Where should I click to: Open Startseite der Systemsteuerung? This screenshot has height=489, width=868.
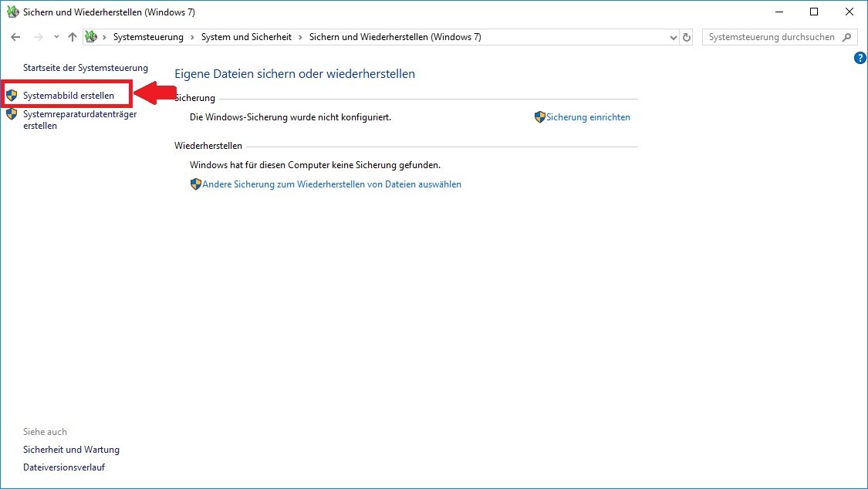tap(85, 68)
